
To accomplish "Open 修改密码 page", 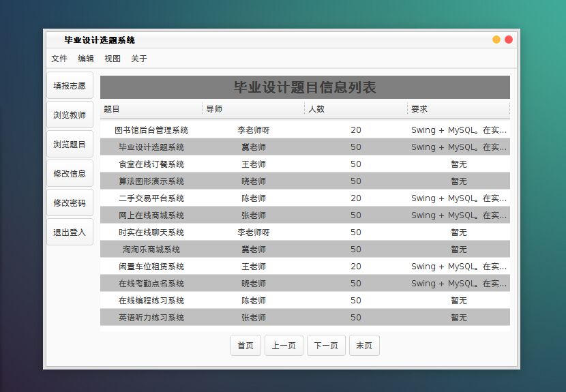I will (x=70, y=202).
